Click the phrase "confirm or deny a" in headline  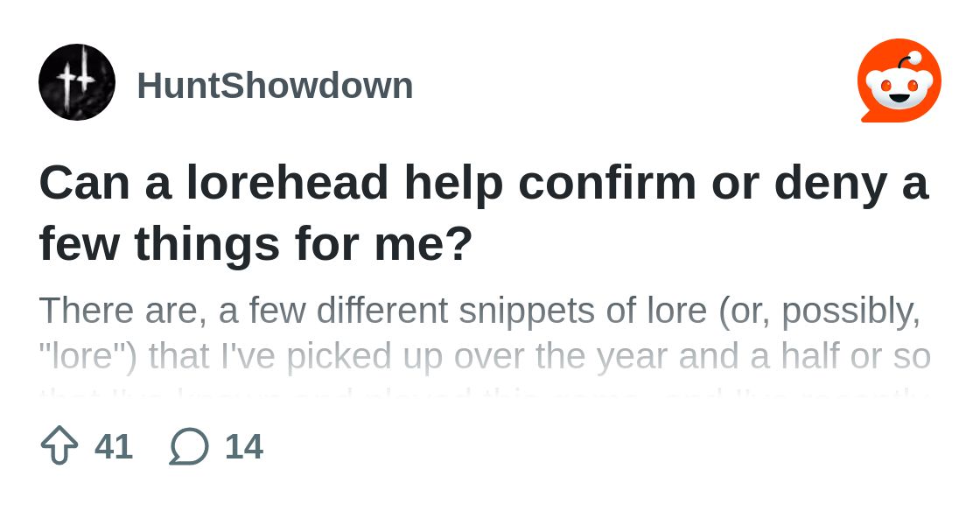pyautogui.click(x=724, y=182)
